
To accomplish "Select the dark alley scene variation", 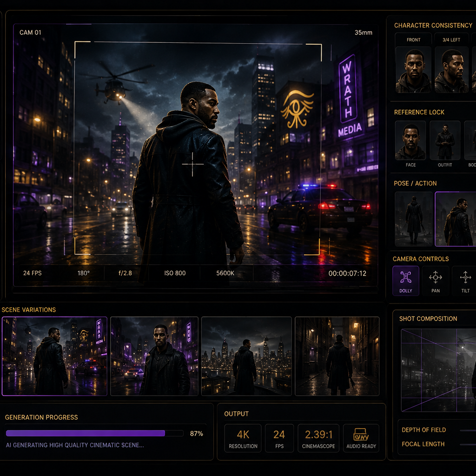I will click(337, 356).
